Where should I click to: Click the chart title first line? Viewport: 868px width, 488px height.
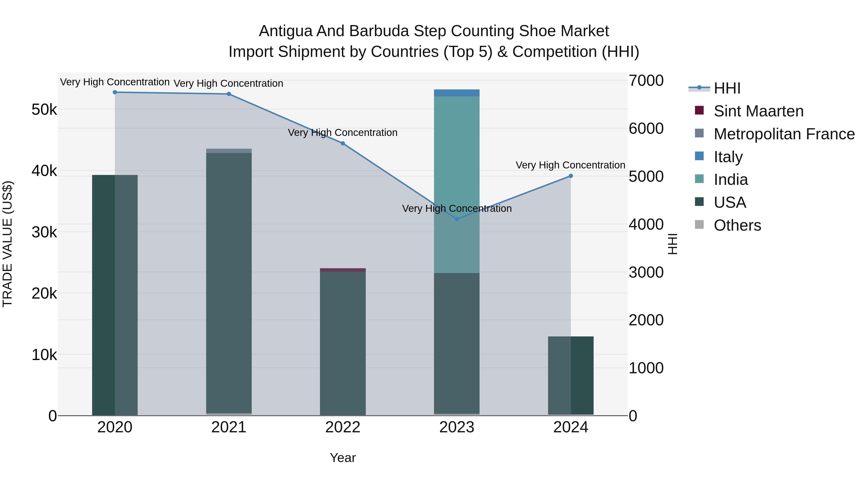[434, 31]
